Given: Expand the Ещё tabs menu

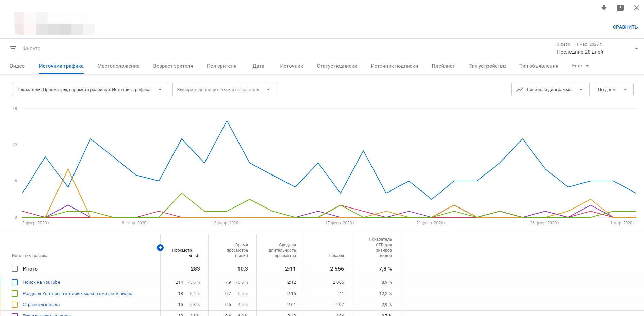Looking at the screenshot, I should click(x=580, y=66).
